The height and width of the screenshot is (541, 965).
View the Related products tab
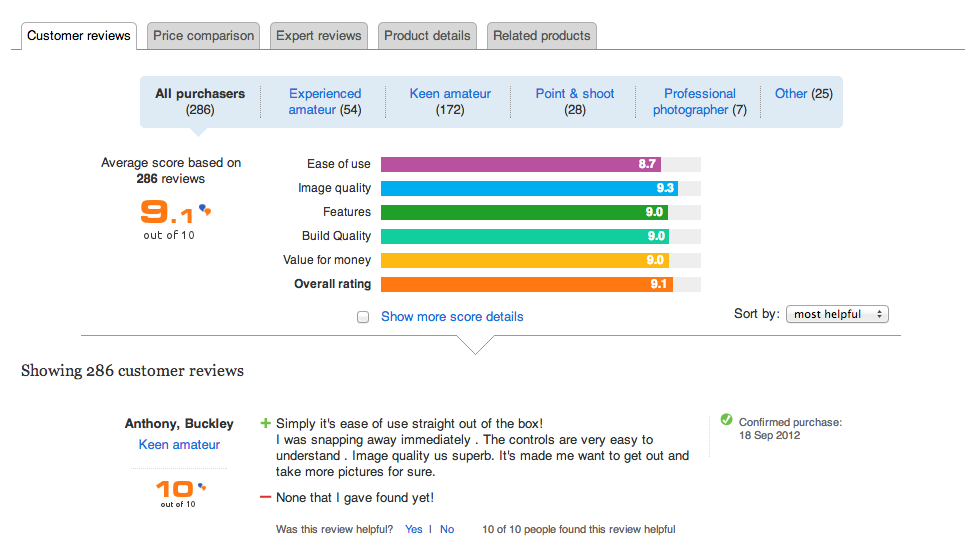pos(542,36)
